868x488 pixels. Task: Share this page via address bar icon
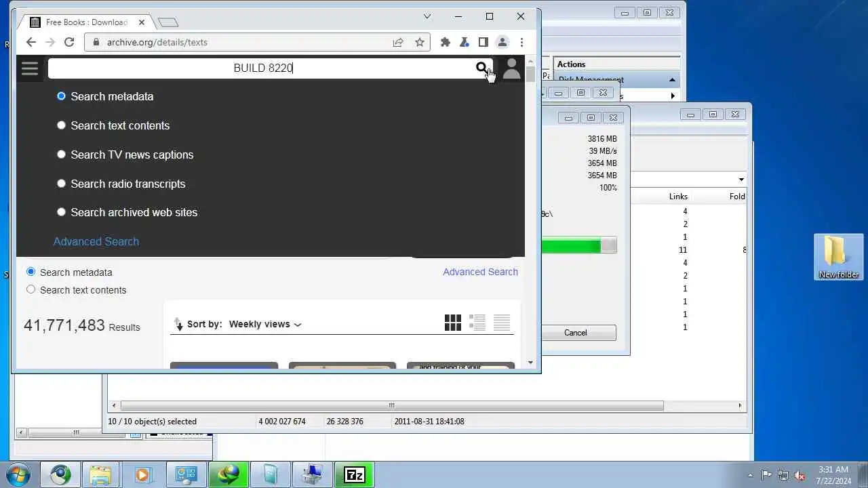[x=398, y=42]
